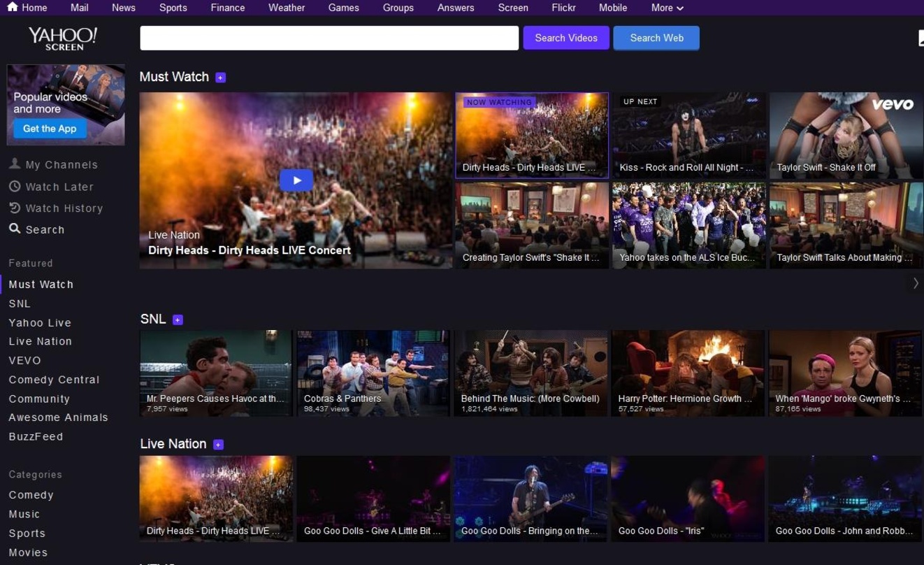Open Yahoo takes on ALS Ice Bucket thumbnail
The width and height of the screenshot is (924, 565).
(x=689, y=225)
